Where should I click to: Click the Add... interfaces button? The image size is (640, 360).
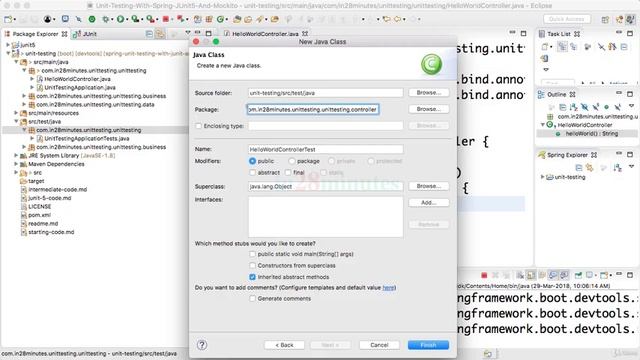pyautogui.click(x=429, y=202)
